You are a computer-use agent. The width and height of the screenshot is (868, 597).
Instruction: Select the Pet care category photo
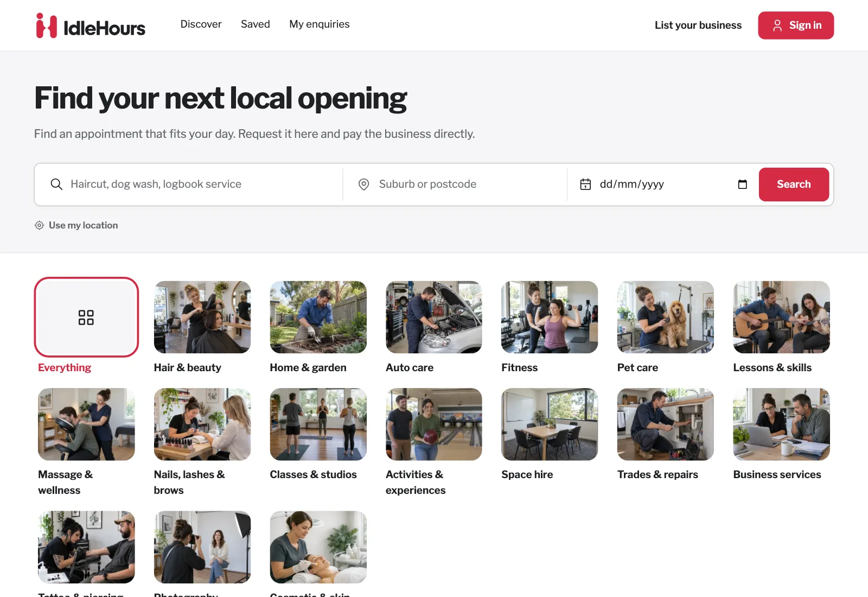pos(666,317)
